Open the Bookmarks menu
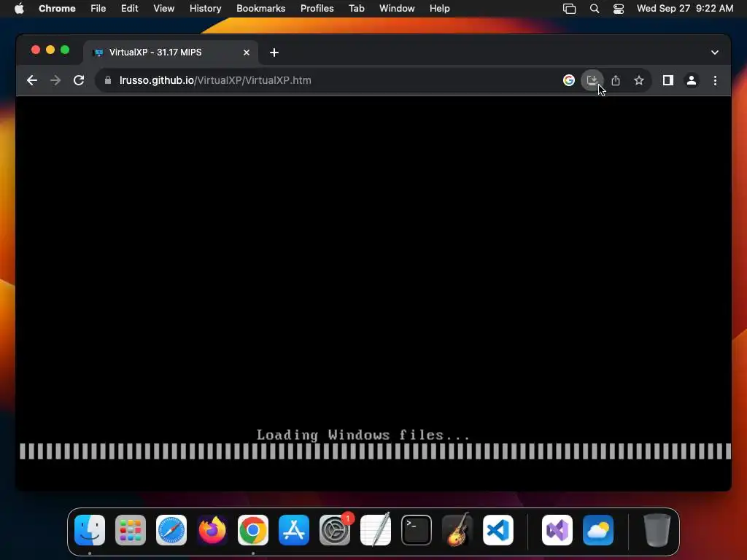747x560 pixels. tap(260, 8)
